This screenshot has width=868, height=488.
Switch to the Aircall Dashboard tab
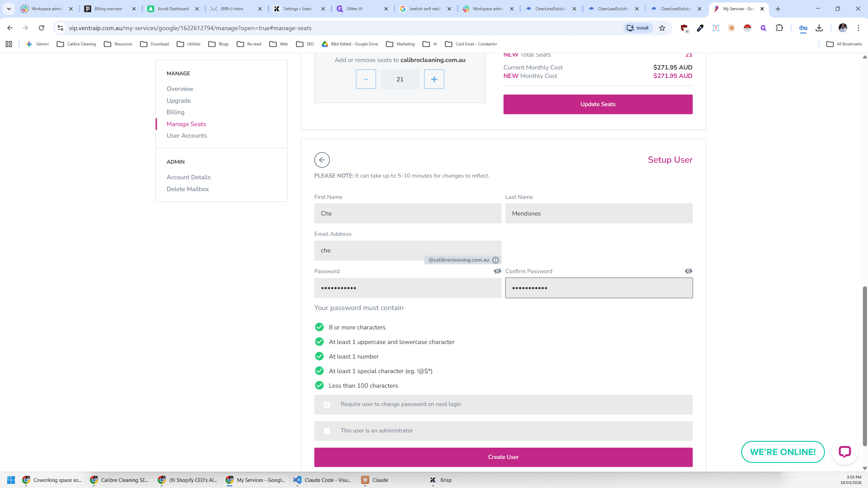(173, 9)
